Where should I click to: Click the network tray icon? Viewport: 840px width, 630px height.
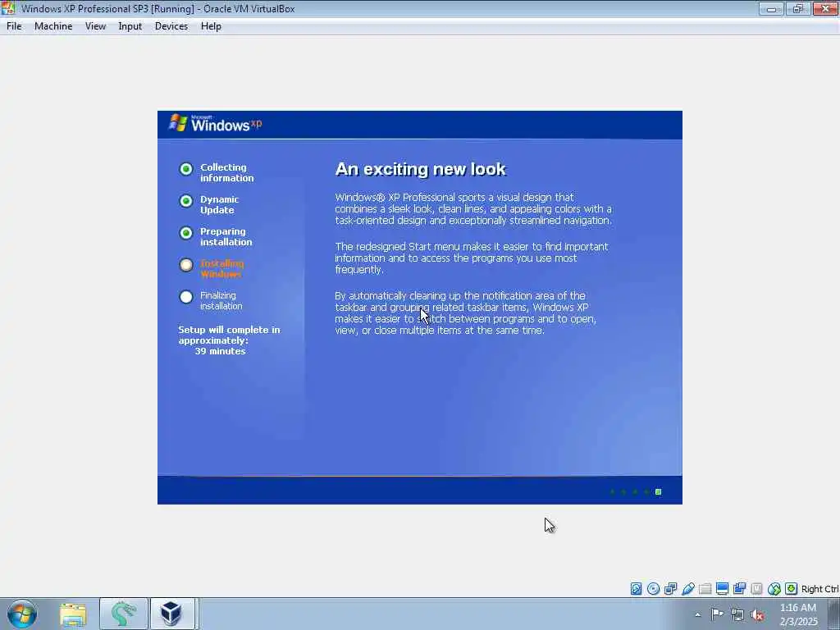click(737, 614)
